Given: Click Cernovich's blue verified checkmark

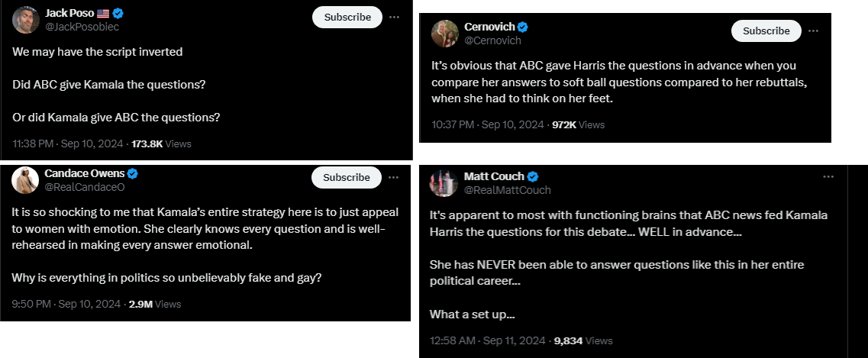Looking at the screenshot, I should point(524,27).
